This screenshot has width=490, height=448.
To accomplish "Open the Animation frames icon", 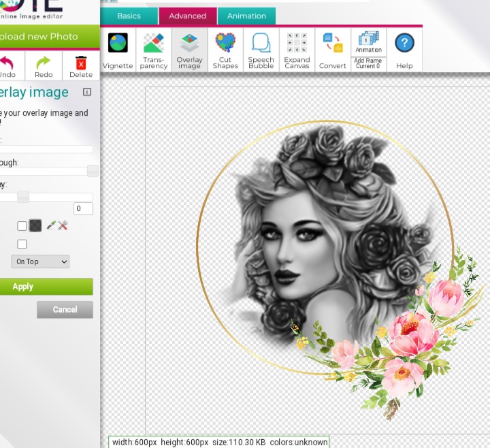I will 368,42.
